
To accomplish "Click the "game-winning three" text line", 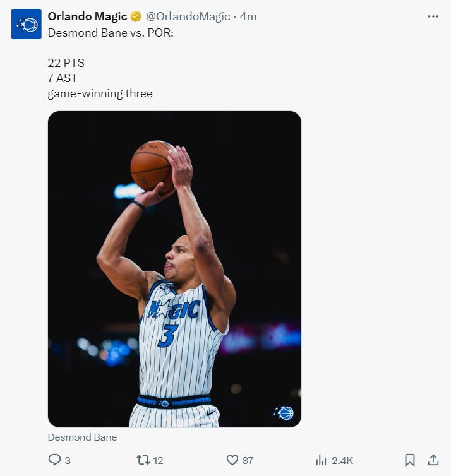I will pyautogui.click(x=100, y=94).
